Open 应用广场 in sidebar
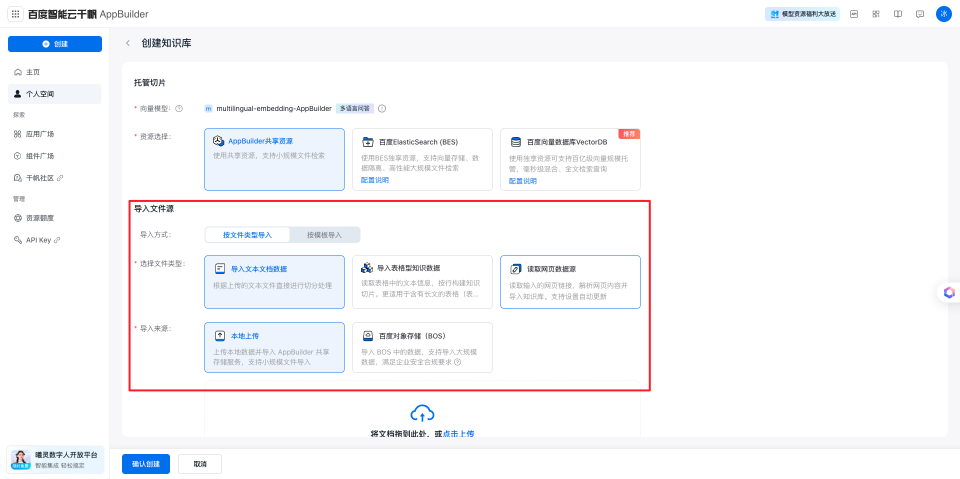 pos(54,134)
